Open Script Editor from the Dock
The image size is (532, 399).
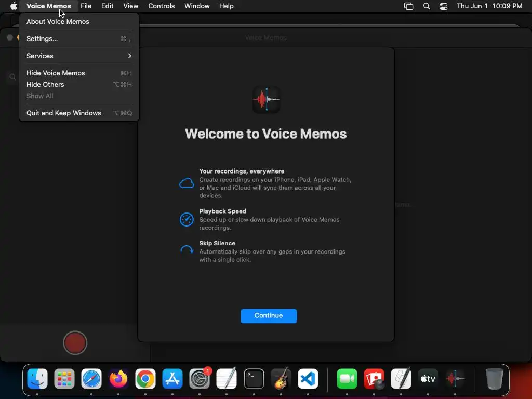(x=401, y=378)
